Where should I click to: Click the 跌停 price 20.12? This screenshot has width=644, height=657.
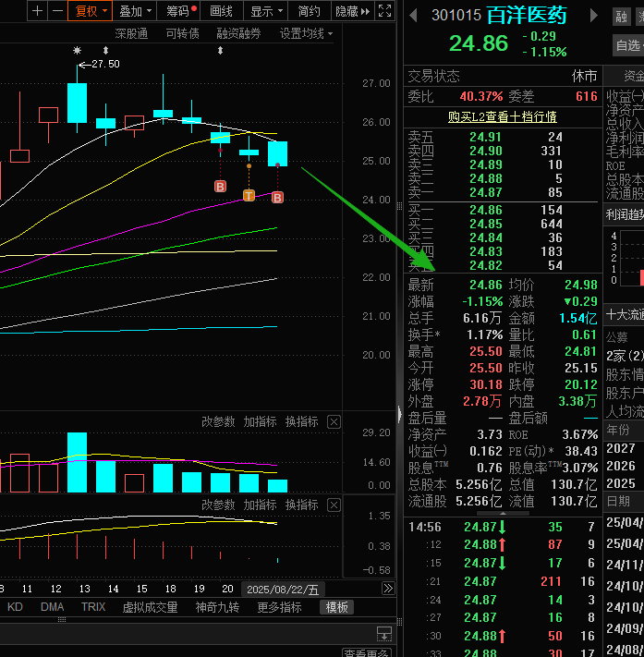point(581,384)
